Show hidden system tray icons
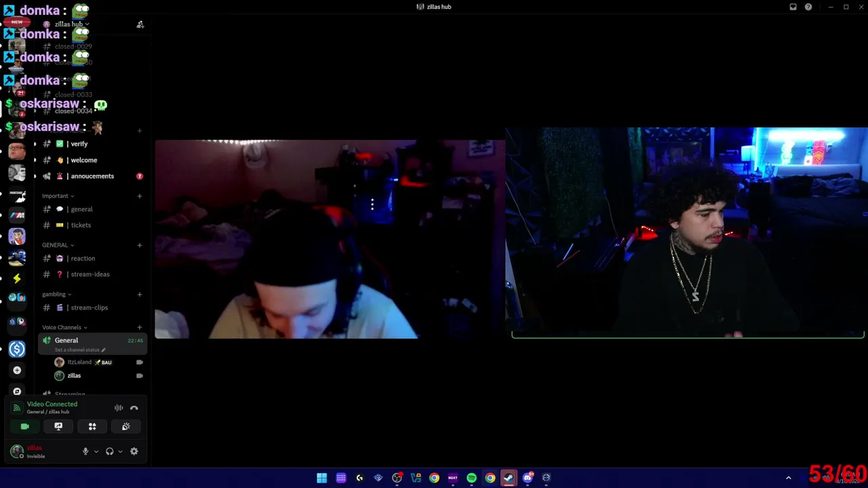Screen dimensions: 868x488 [788, 478]
